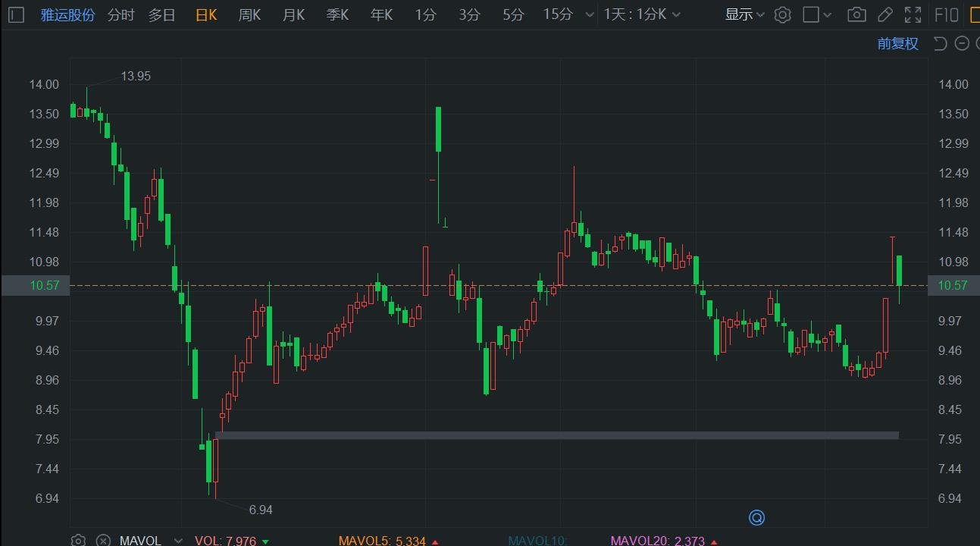
Task: Click the 13.95 high price label
Action: pos(136,76)
